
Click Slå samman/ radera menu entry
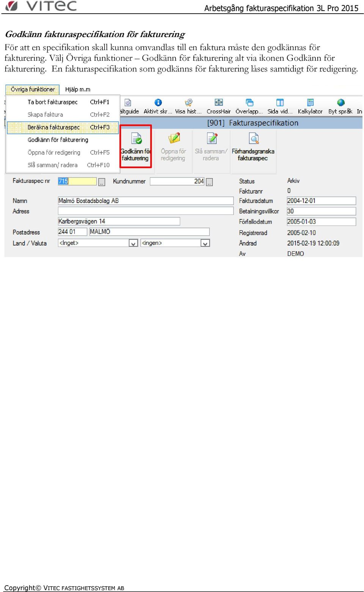pos(63,165)
